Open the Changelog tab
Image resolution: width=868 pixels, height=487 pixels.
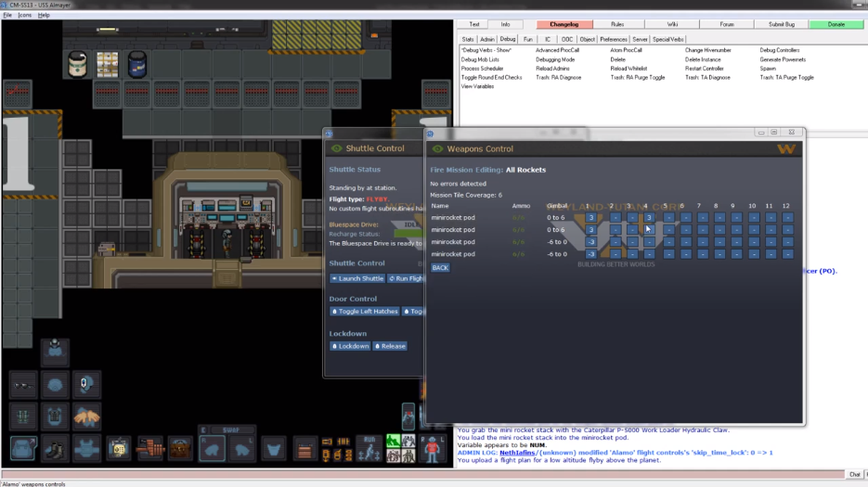coord(564,24)
